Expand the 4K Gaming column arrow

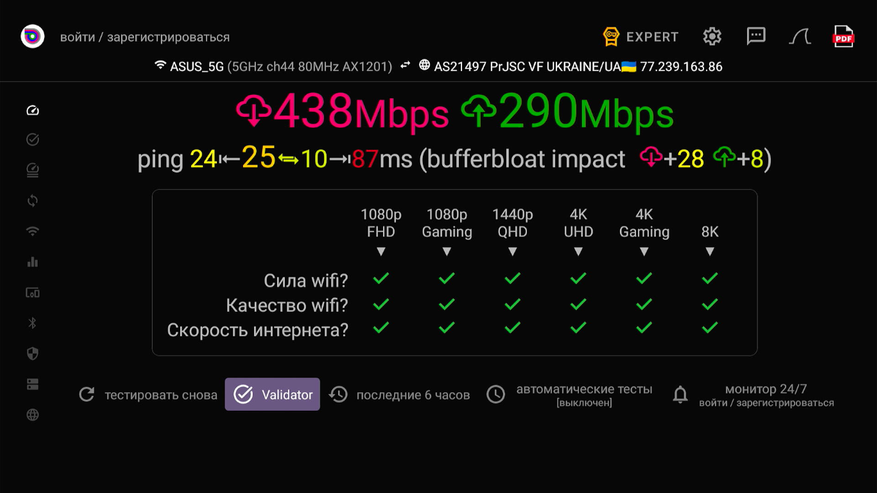click(644, 252)
